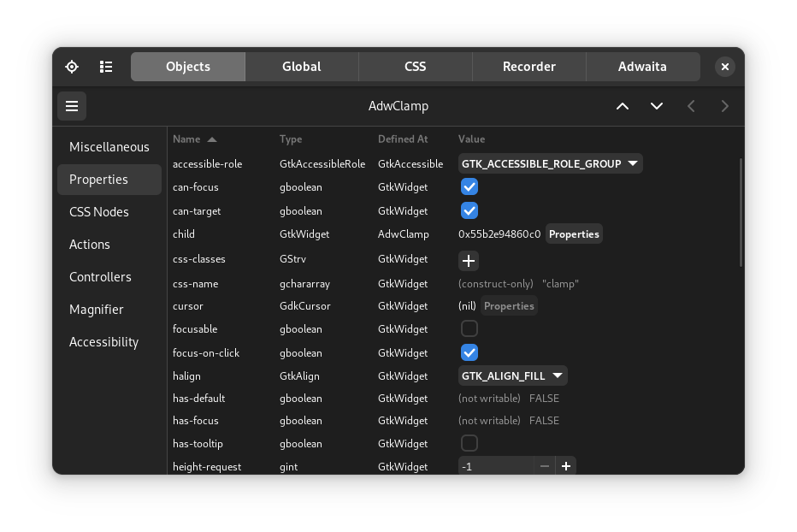This screenshot has height=532, width=797.
Task: Select the widget picker target icon
Action: (x=72, y=66)
